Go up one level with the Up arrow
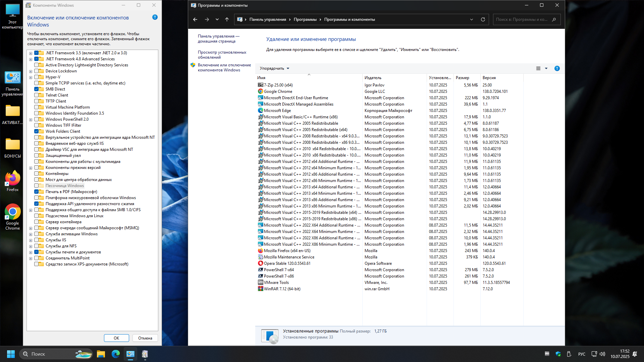Screen dimensions: 644x362 [x=227, y=19]
